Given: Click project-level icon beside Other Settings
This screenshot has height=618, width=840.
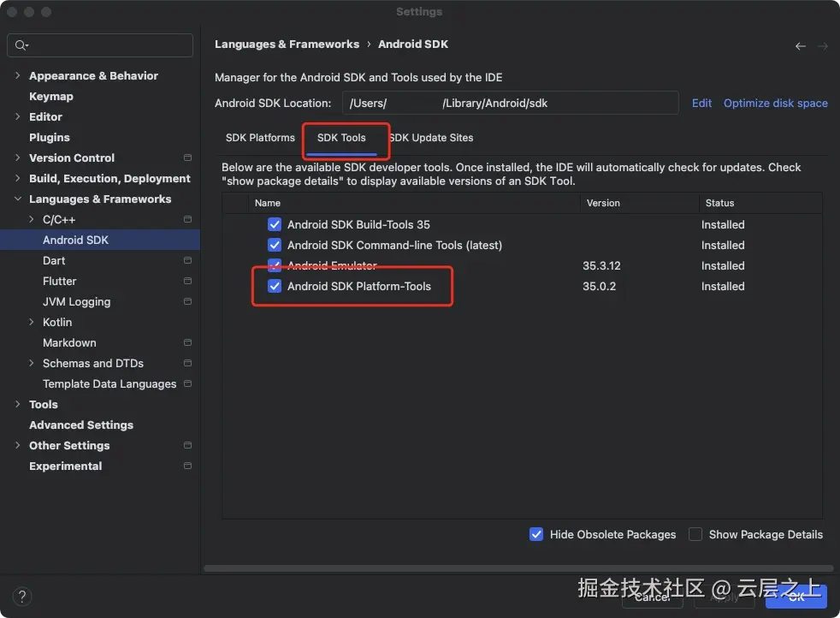Looking at the screenshot, I should coord(187,445).
